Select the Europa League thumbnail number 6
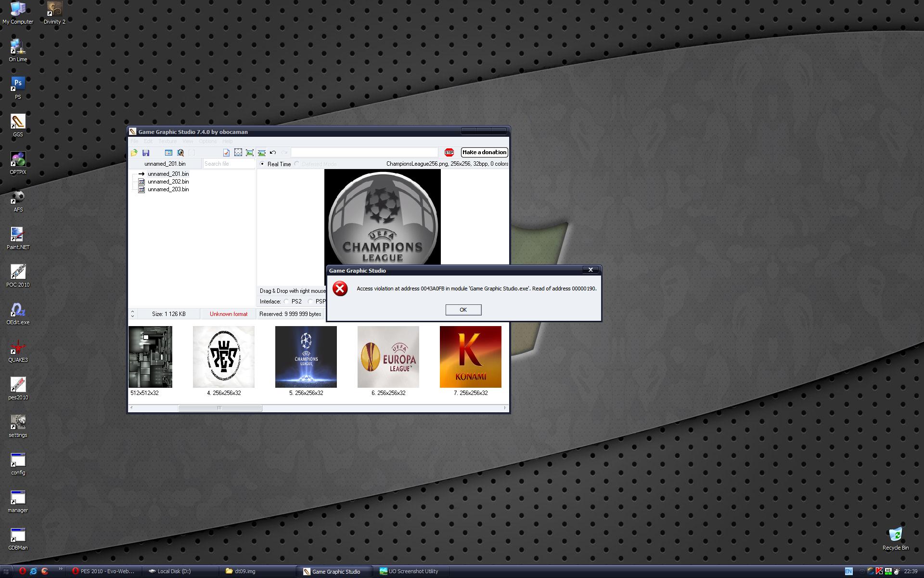 (388, 357)
